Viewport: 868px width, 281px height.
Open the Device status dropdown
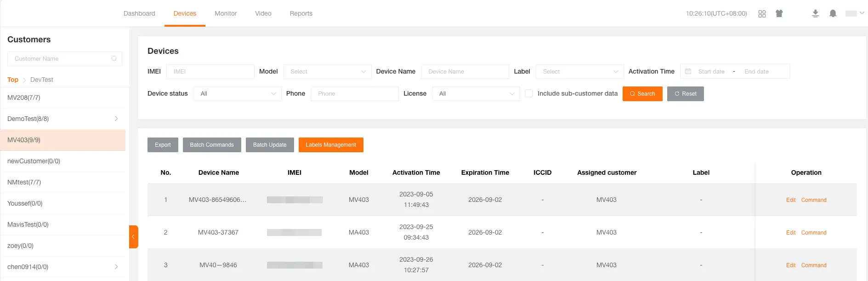click(x=237, y=94)
